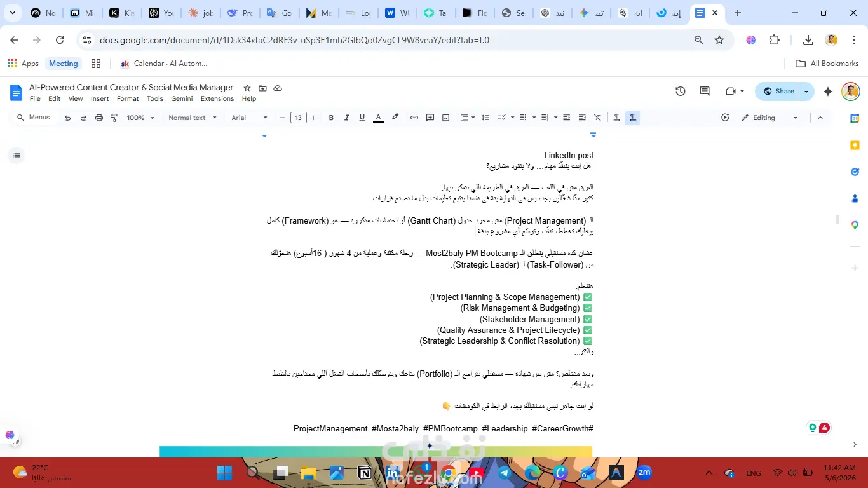Screen dimensions: 868x488
Task: Open zoom level dropdown showing 100%
Action: click(x=140, y=118)
